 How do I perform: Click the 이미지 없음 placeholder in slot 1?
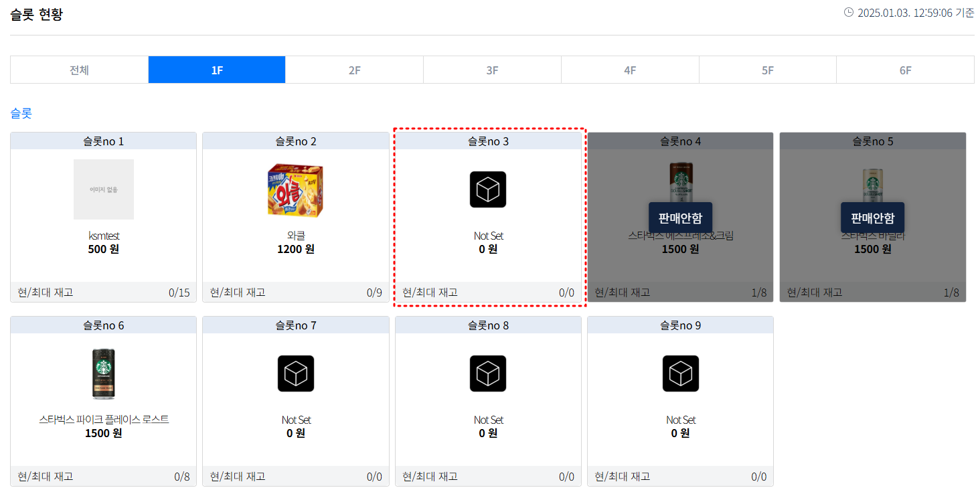tap(103, 189)
